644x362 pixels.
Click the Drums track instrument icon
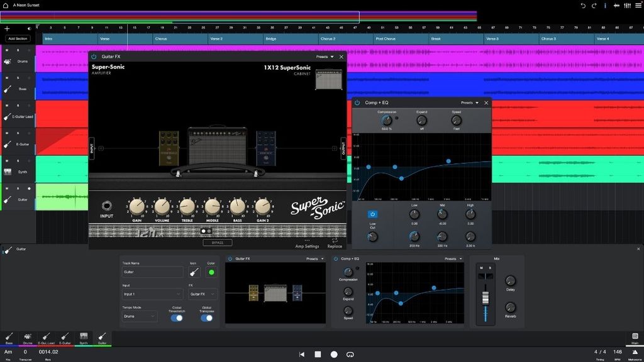point(7,61)
